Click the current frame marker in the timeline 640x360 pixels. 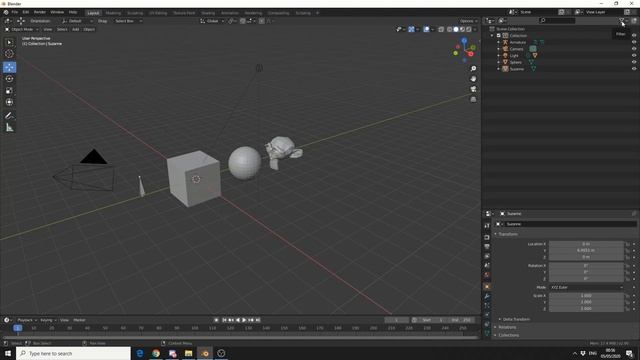point(18,328)
